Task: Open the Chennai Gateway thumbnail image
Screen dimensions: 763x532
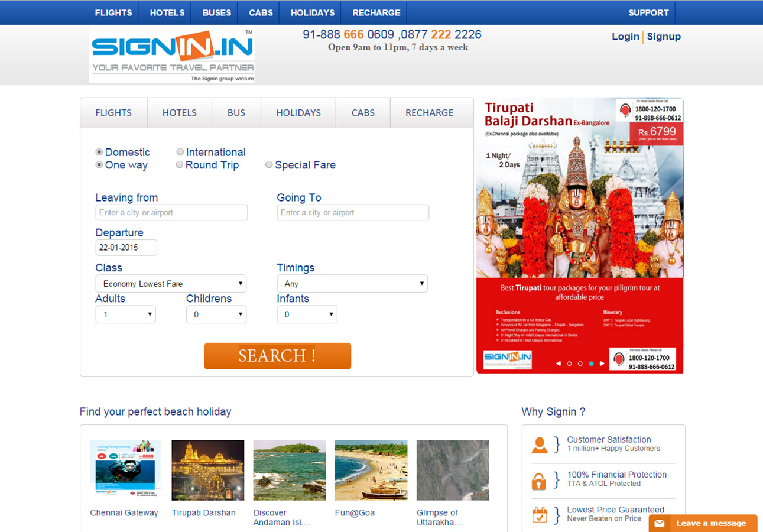Action: pos(125,470)
